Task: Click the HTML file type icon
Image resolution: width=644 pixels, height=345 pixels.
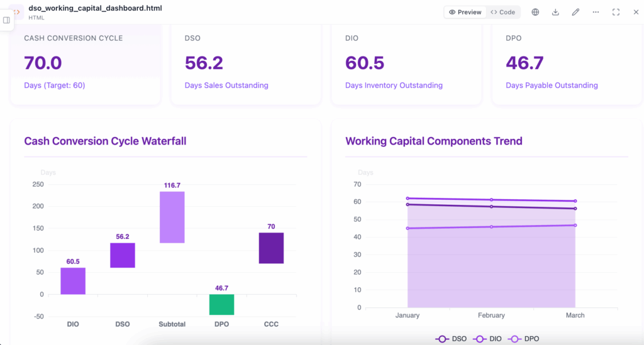Action: pos(17,12)
